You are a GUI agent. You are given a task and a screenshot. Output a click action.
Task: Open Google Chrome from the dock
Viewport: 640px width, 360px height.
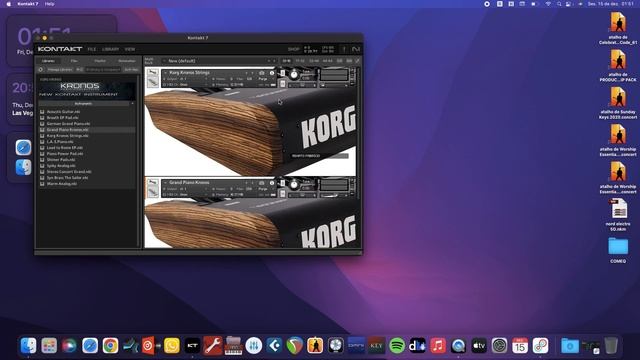[110, 346]
